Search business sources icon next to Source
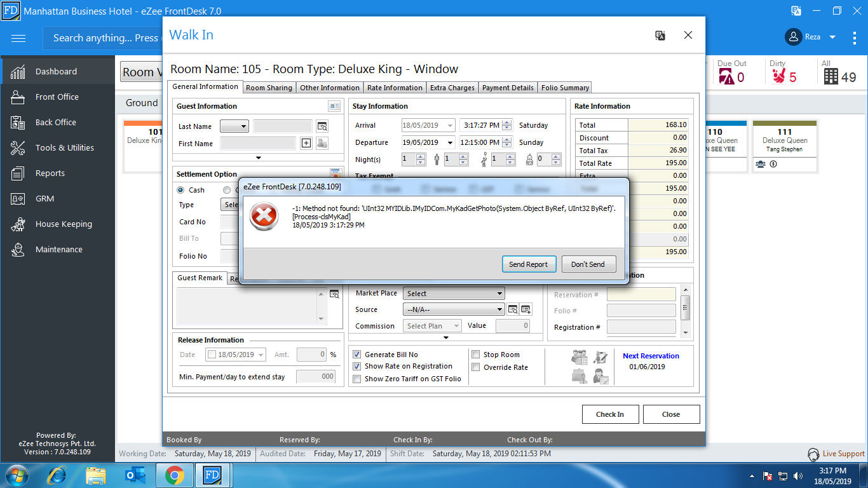The height and width of the screenshot is (488, 868). (x=513, y=309)
